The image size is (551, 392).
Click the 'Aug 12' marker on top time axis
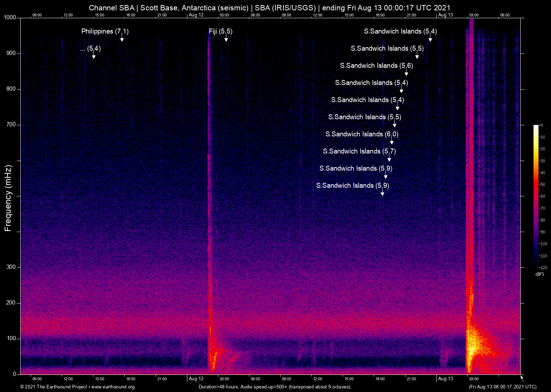(196, 15)
